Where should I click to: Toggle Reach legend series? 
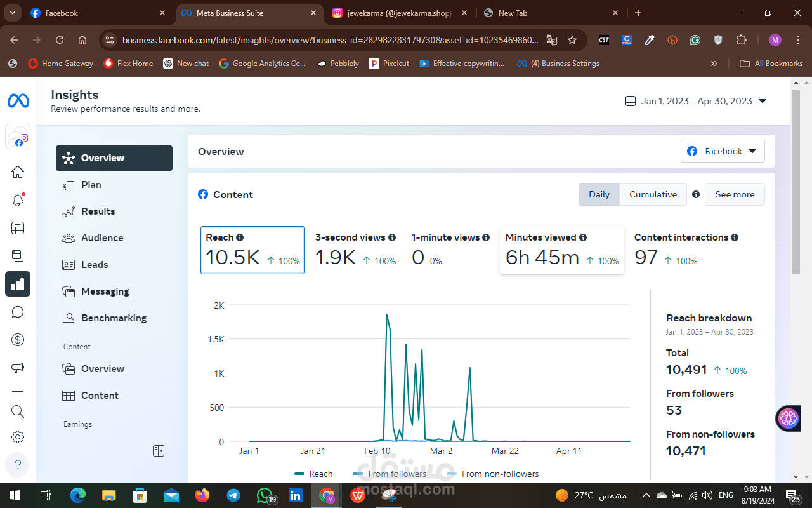[313, 474]
